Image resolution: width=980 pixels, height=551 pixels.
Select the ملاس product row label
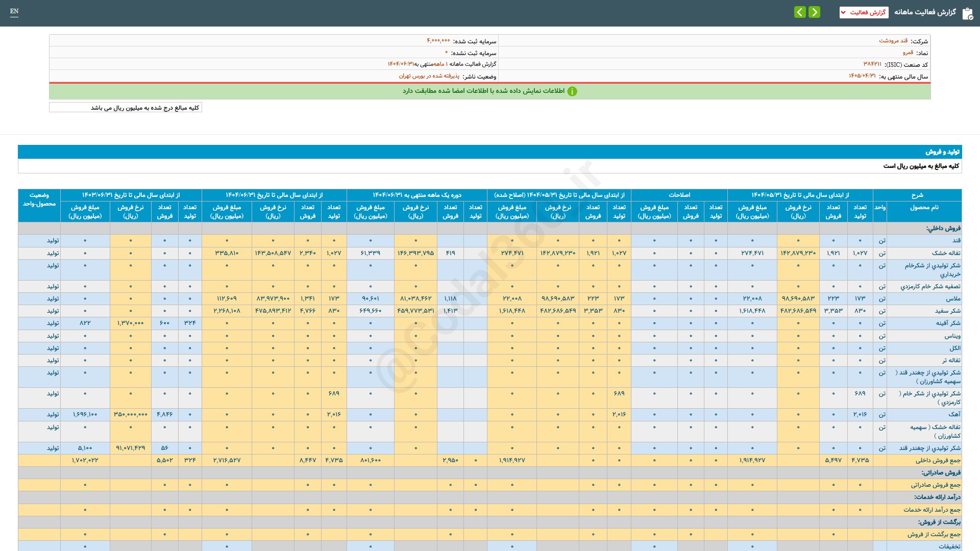953,298
